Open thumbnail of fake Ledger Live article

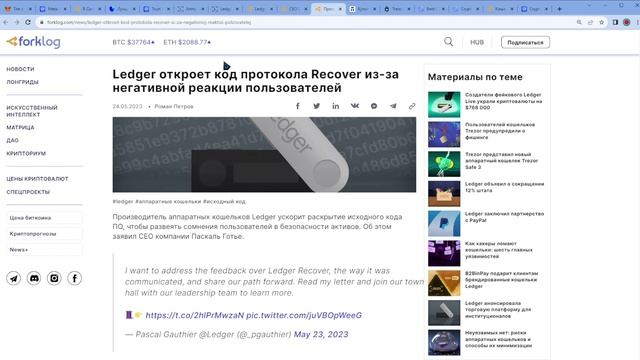444,104
